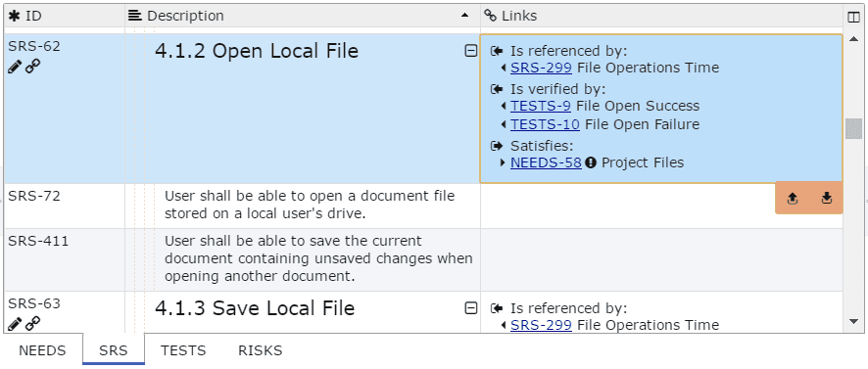Open the NEEDS tab

[x=42, y=350]
